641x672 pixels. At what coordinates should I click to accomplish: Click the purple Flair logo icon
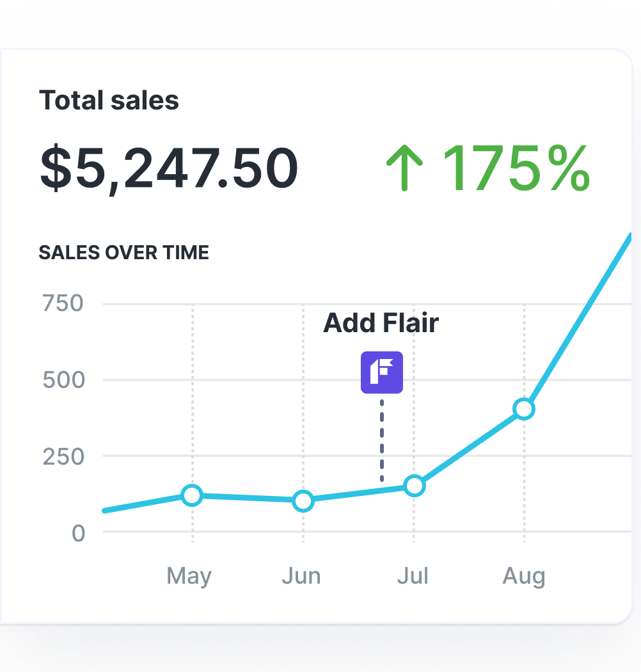coord(382,372)
